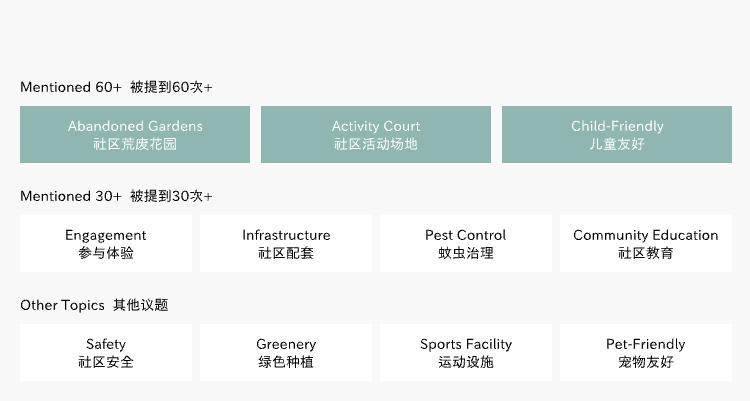Choose the Engagement topic card

106,243
